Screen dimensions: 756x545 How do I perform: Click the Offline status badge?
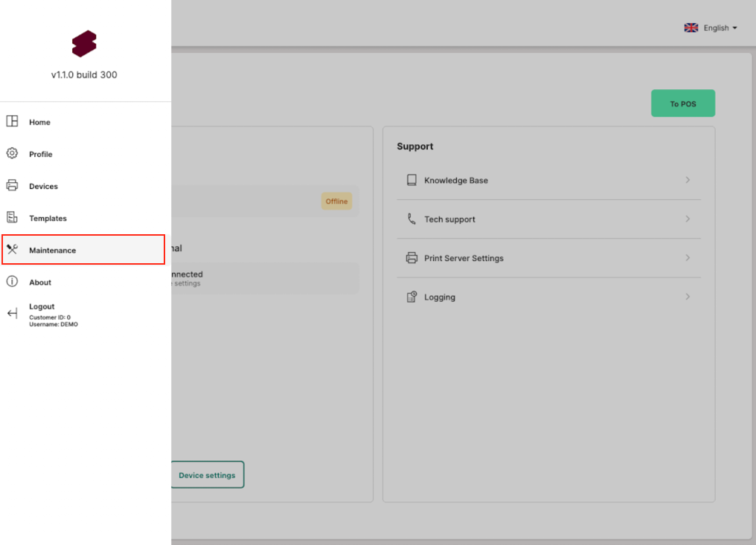point(336,201)
